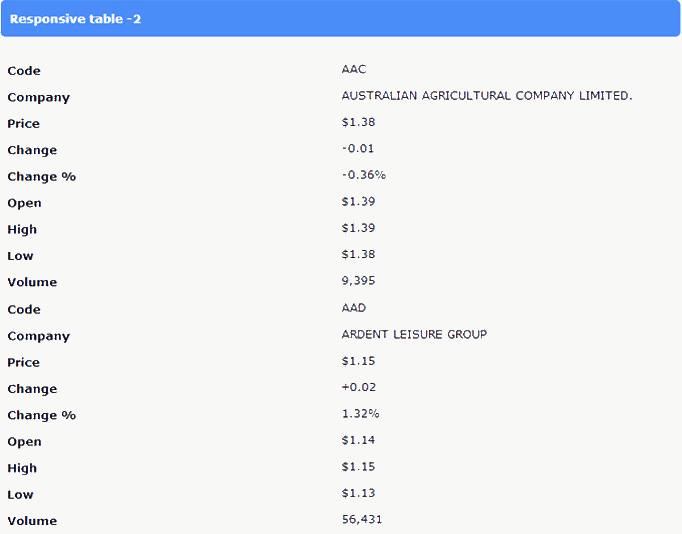The width and height of the screenshot is (682, 534).
Task: Click the Code label beside AAC
Action: pyautogui.click(x=24, y=71)
